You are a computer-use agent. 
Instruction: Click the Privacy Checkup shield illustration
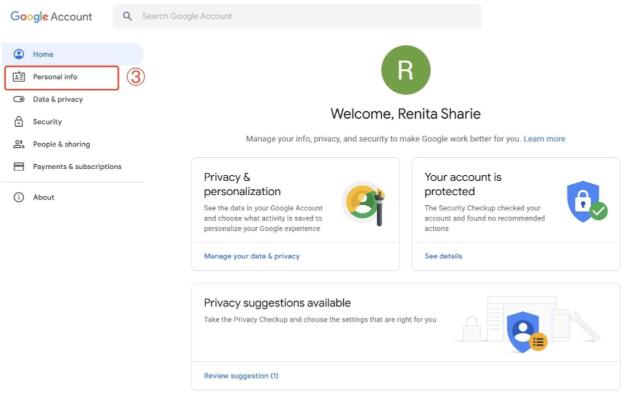tap(527, 331)
